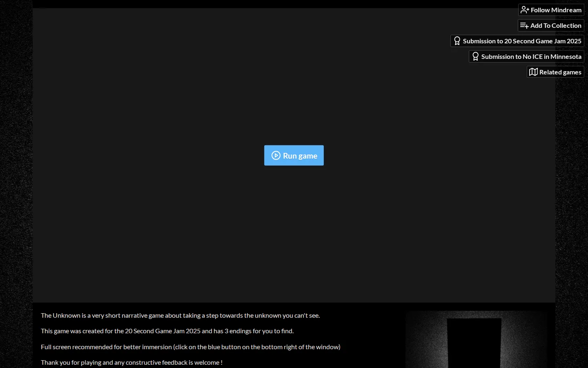Image resolution: width=588 pixels, height=368 pixels.
Task: Follow Mindream via the top-right button
Action: [551, 10]
